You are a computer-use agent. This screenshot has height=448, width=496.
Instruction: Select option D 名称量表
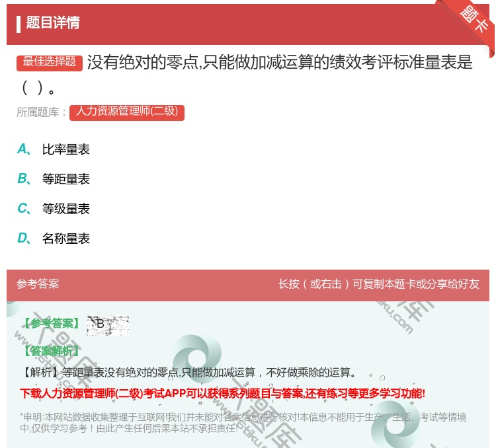coord(54,239)
